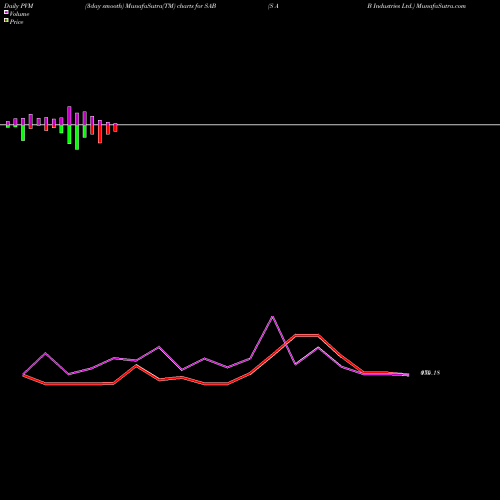Click the 'Daily PVM' chart title

pos(19,6)
